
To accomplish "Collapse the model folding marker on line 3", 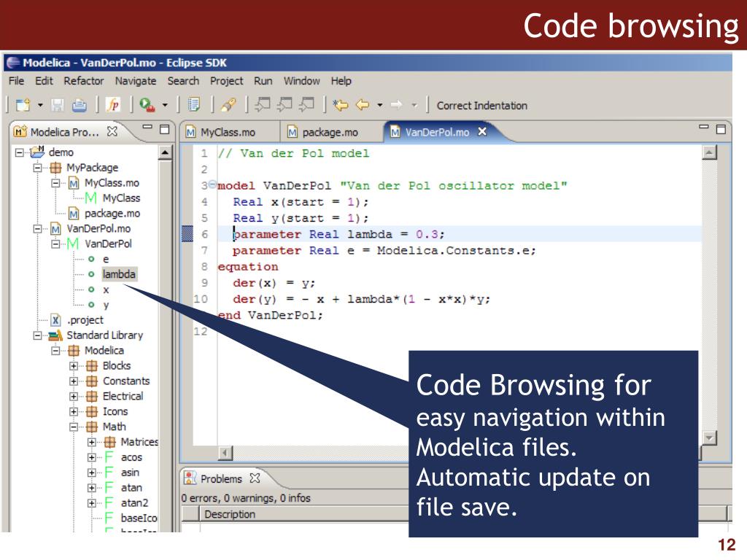I will [212, 184].
